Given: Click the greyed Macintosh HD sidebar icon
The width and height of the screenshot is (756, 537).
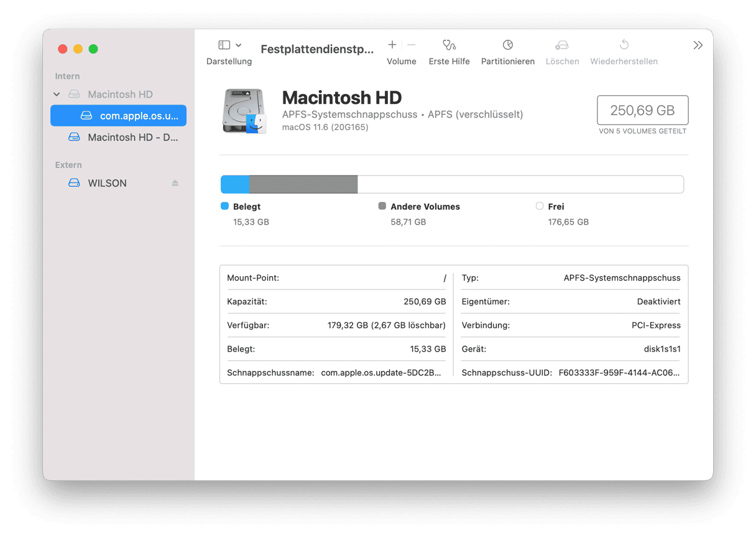Looking at the screenshot, I should pyautogui.click(x=75, y=95).
